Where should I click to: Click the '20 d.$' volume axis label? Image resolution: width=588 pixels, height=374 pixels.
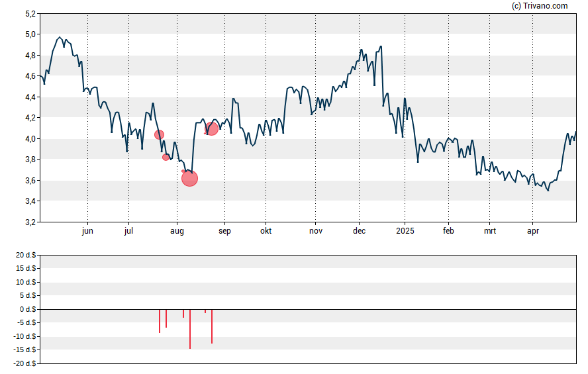click(26, 256)
